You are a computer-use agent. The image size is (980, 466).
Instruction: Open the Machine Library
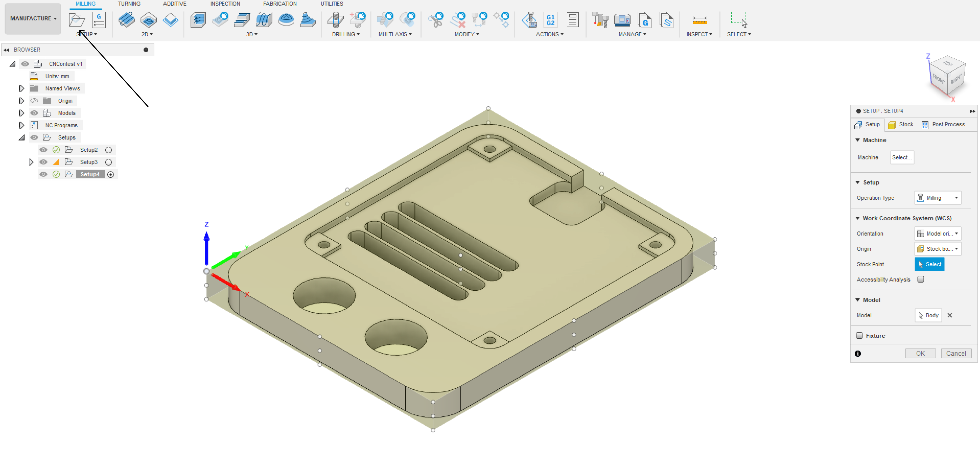click(x=622, y=20)
